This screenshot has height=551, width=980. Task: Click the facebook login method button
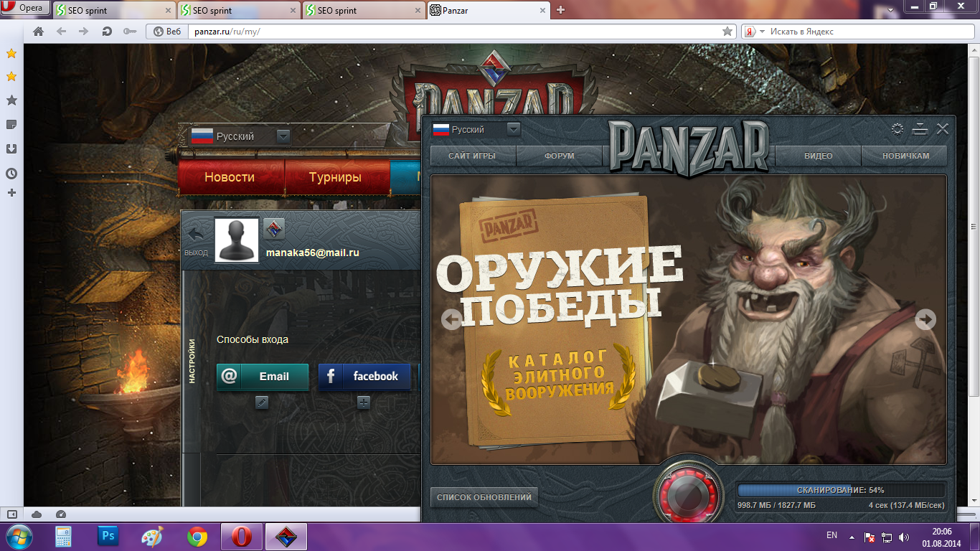click(x=364, y=377)
